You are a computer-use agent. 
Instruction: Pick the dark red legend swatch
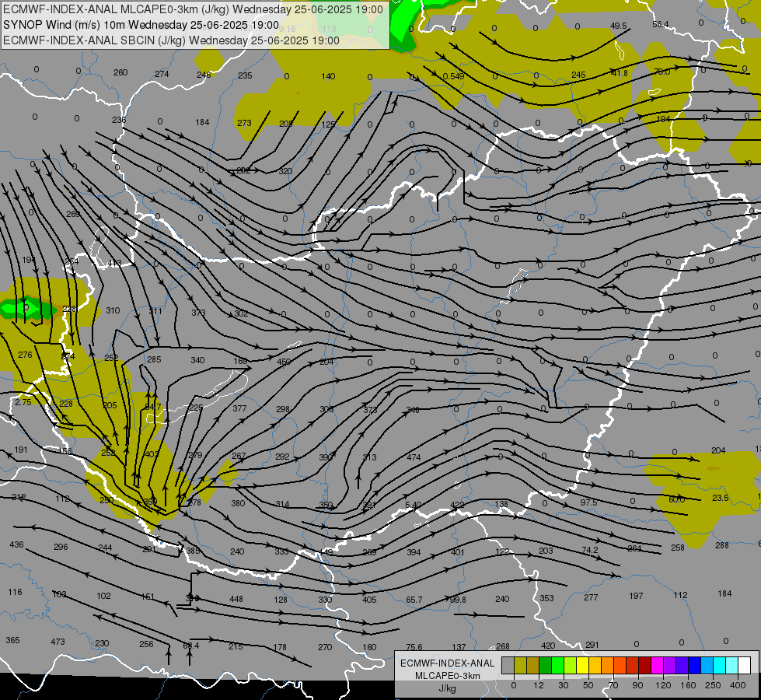coord(645,665)
